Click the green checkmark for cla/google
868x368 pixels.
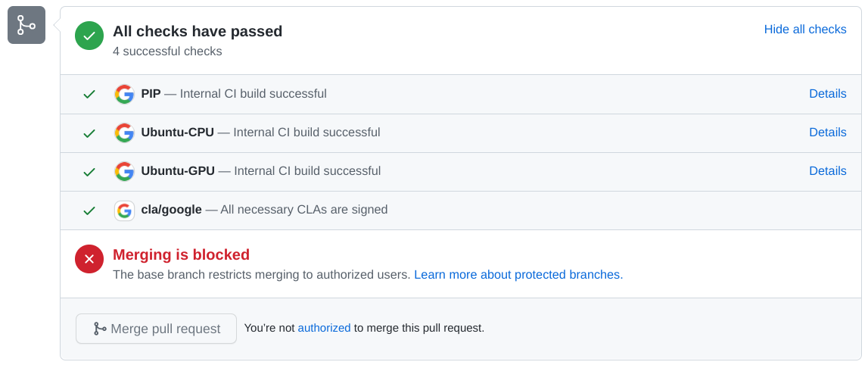click(89, 210)
